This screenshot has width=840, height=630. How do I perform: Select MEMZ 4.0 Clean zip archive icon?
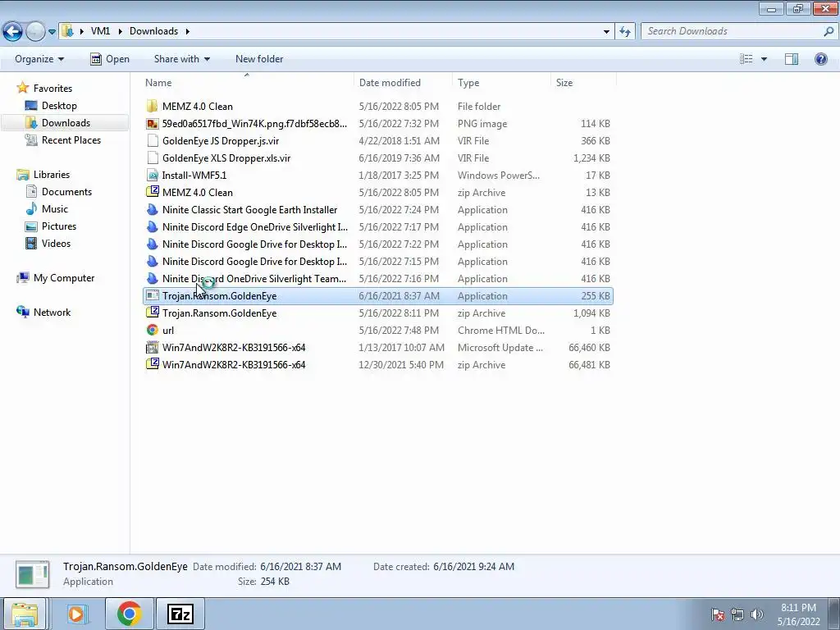point(152,192)
